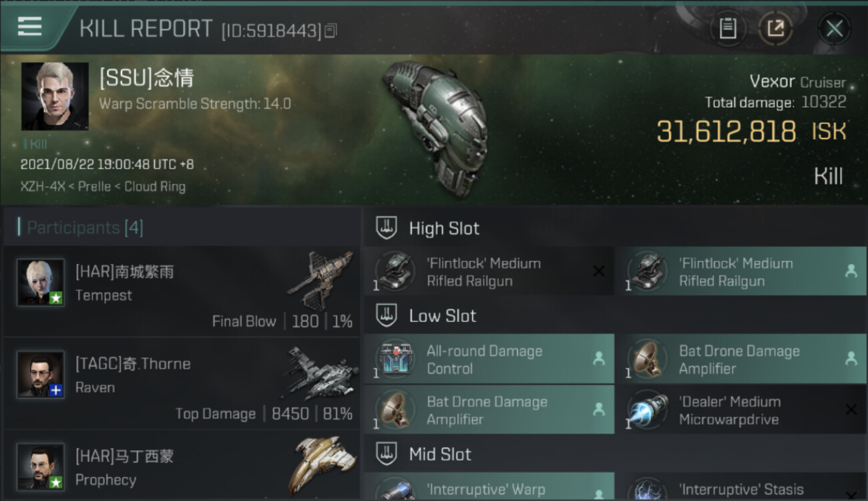View the 念情 pilot portrait
This screenshot has height=501, width=868.
[x=55, y=96]
